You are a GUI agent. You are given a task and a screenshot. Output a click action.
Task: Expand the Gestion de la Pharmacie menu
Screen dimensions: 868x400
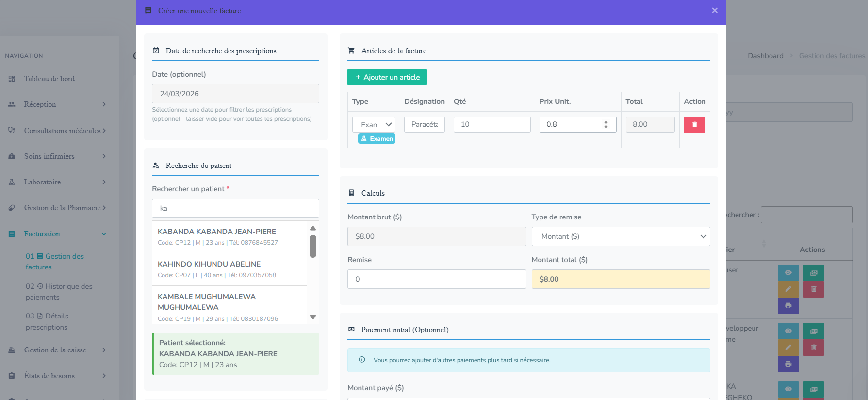coord(104,208)
